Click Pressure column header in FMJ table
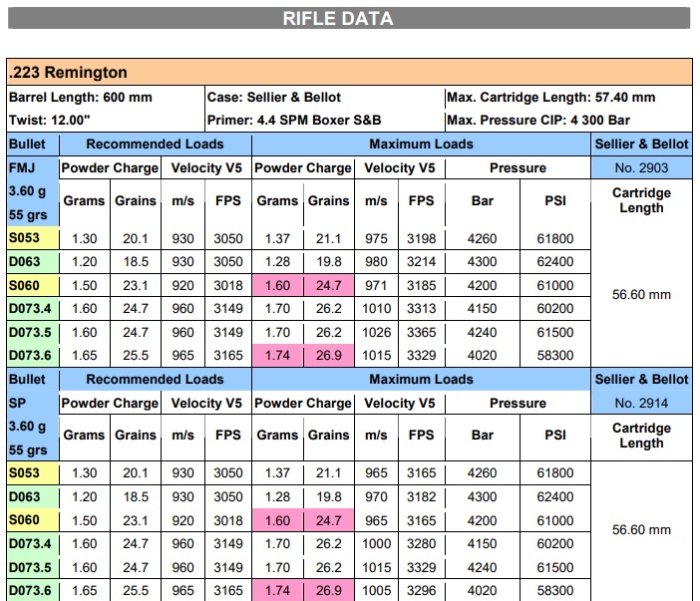The width and height of the screenshot is (700, 601). pyautogui.click(x=518, y=168)
